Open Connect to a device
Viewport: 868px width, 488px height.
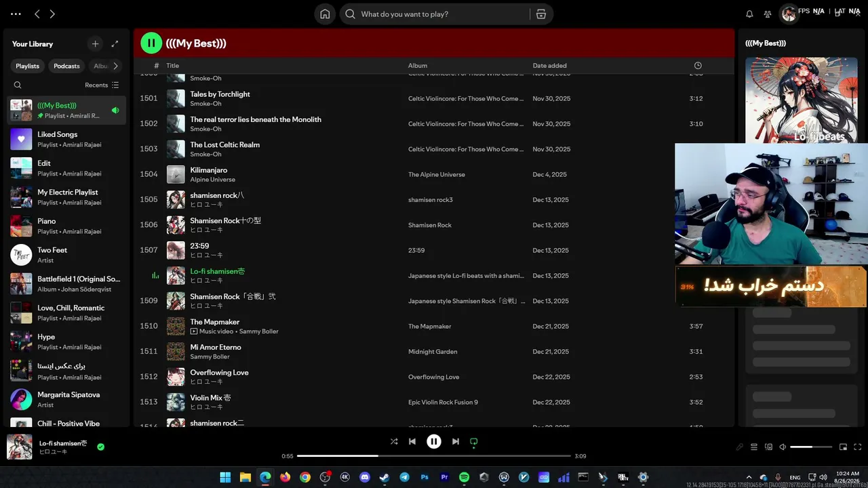tap(768, 447)
